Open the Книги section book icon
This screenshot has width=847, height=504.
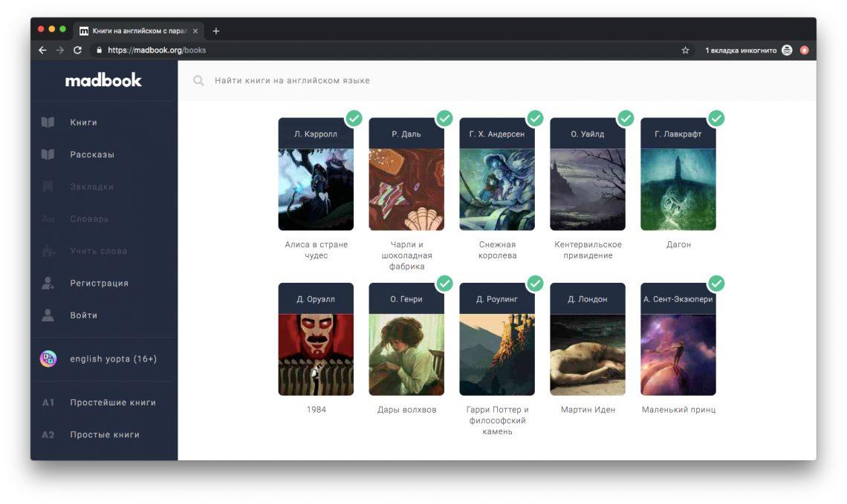(48, 122)
